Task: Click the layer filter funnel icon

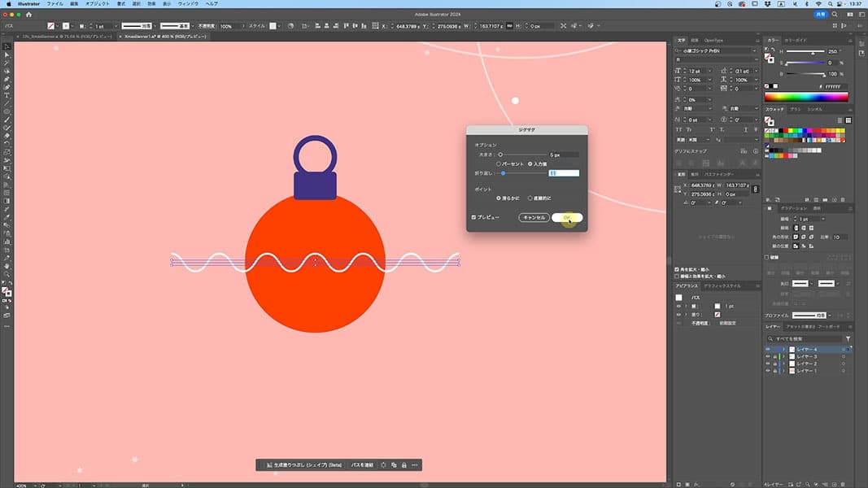Action: (x=848, y=338)
